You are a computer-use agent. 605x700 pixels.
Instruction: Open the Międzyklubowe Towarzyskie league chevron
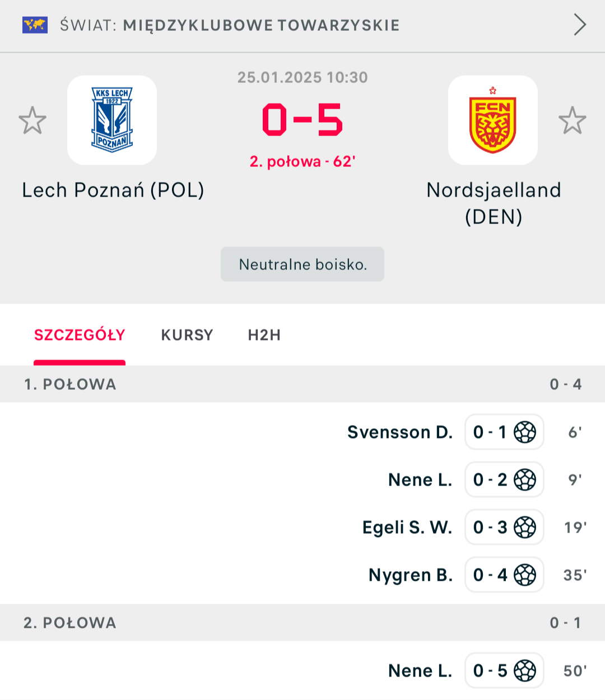pos(580,25)
